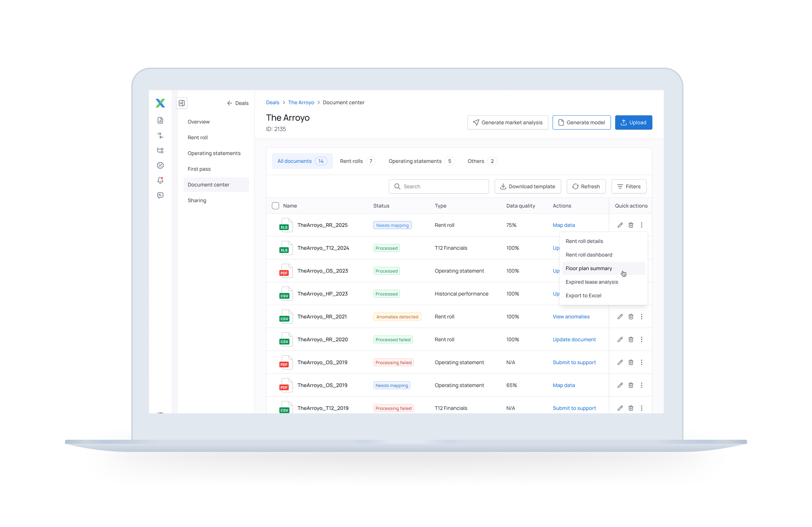This screenshot has width=812, height=527.
Task: Edit the Processing failed TheArroyo_OS_2019 row
Action: (x=620, y=362)
